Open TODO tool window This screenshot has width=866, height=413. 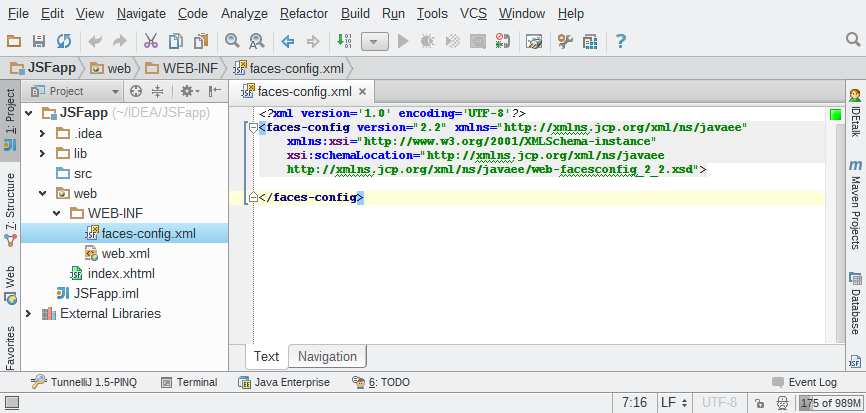pos(381,382)
